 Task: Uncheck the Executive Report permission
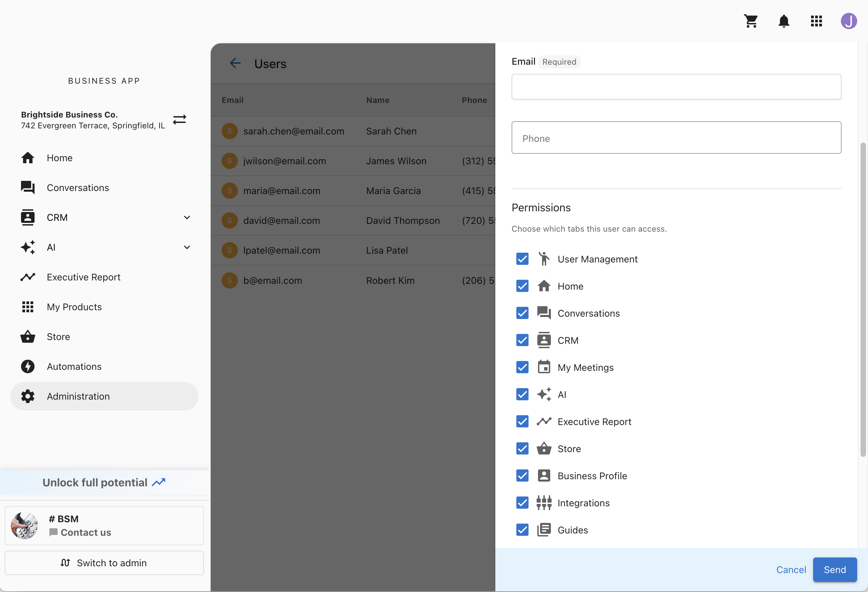tap(522, 421)
